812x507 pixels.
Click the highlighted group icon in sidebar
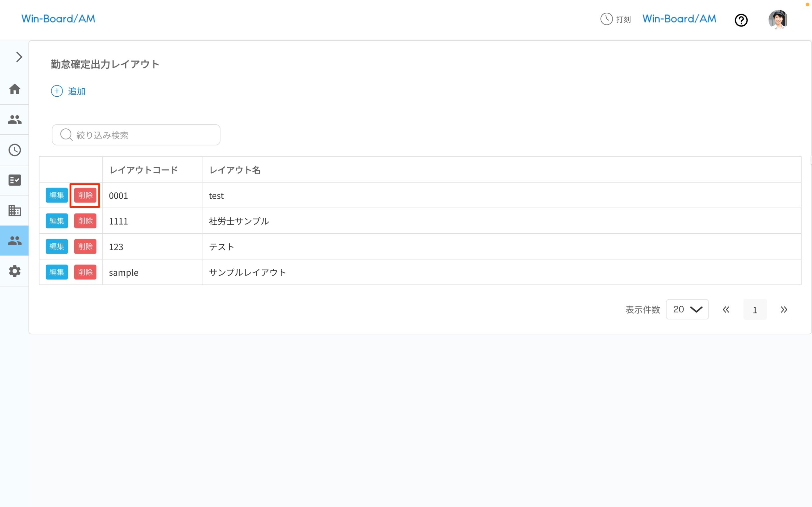point(14,241)
